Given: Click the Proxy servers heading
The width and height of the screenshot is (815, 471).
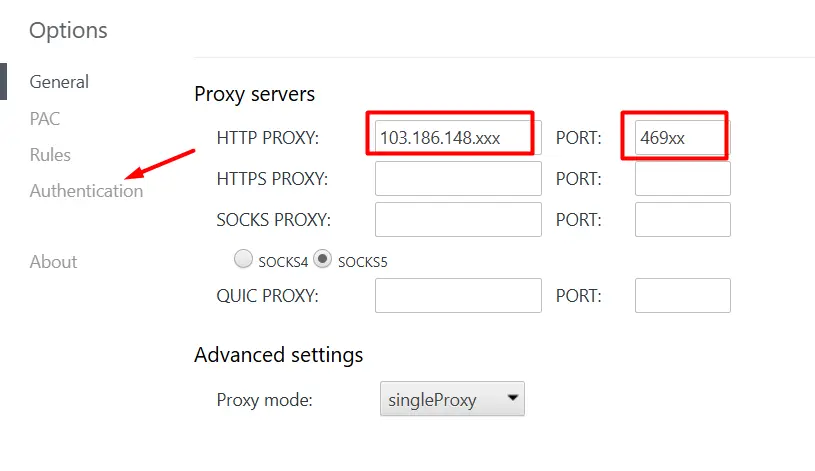Looking at the screenshot, I should [254, 95].
